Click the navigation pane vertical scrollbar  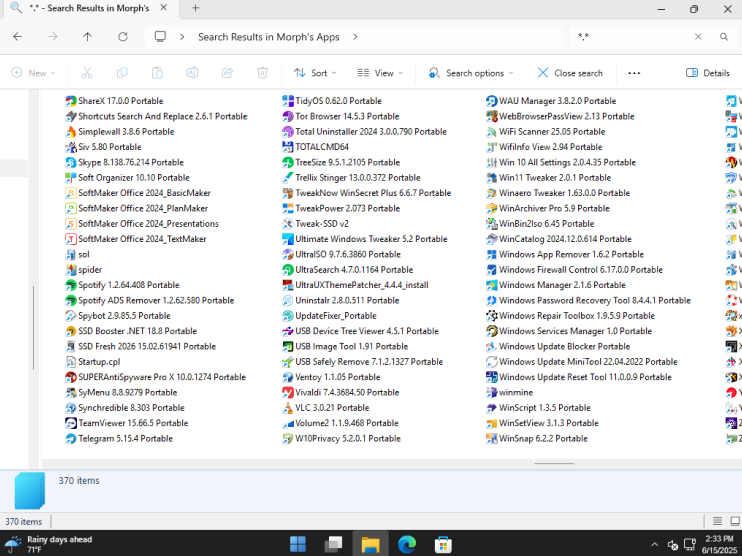coord(33,327)
